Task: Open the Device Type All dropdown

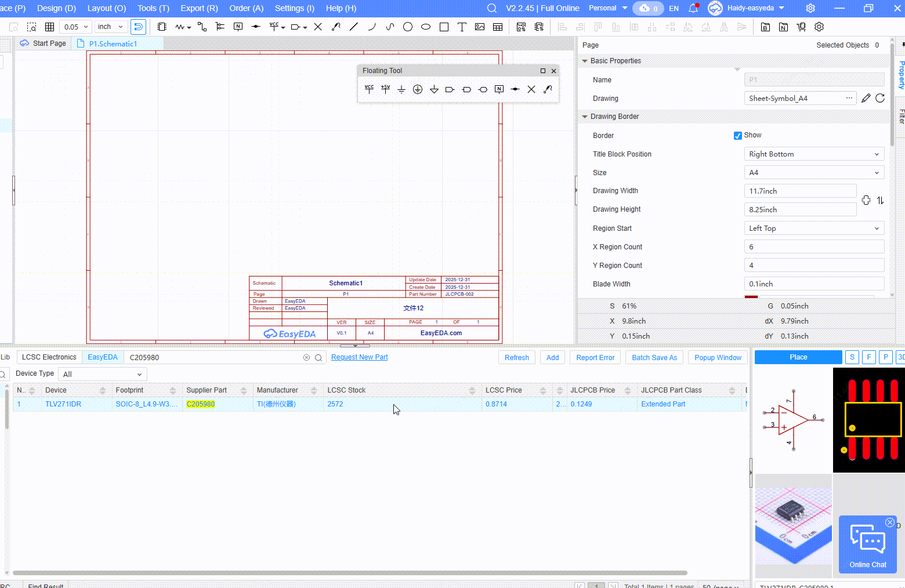Action: point(102,374)
